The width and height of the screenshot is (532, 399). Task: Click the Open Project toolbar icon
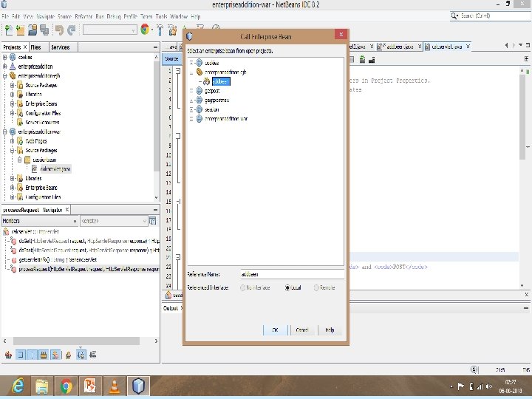tap(33, 30)
